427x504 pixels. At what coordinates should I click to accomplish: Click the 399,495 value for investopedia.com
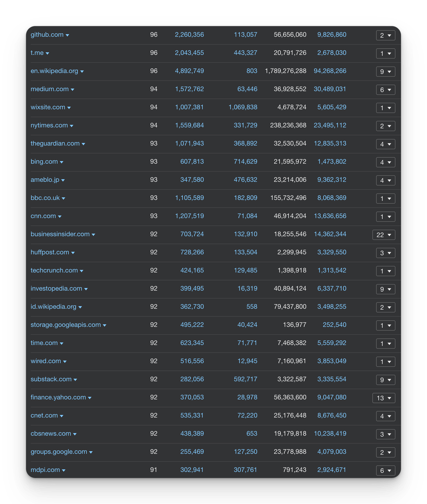pyautogui.click(x=192, y=288)
